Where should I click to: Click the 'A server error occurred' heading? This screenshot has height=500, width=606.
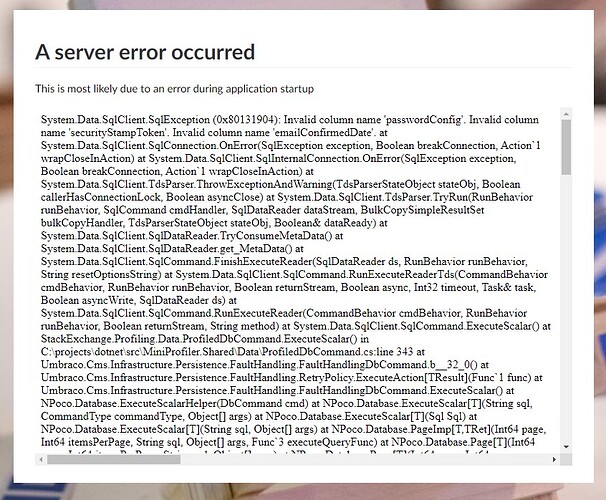145,52
